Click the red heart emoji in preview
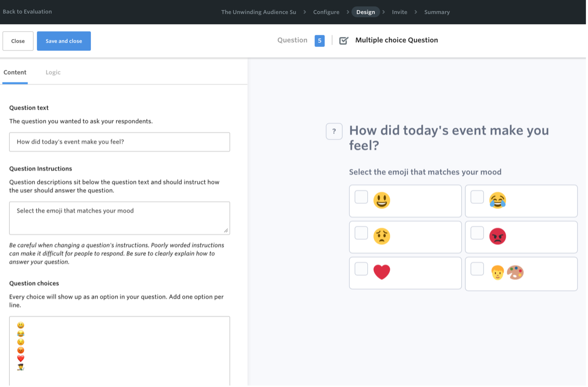The height and width of the screenshot is (387, 588). pos(382,272)
